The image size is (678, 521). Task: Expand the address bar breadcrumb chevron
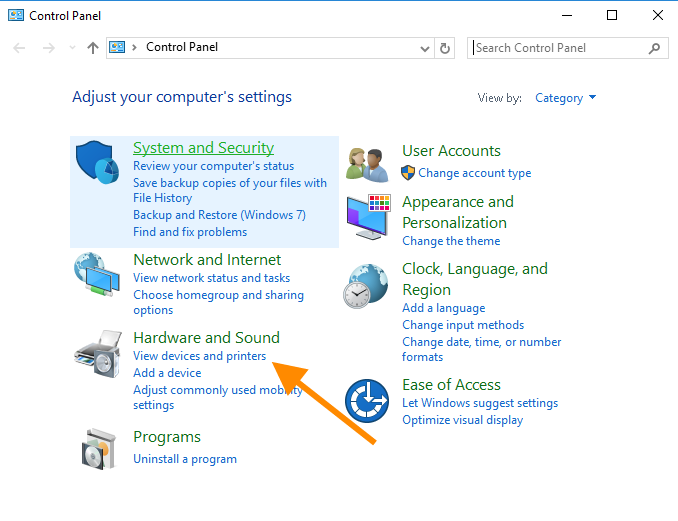134,47
